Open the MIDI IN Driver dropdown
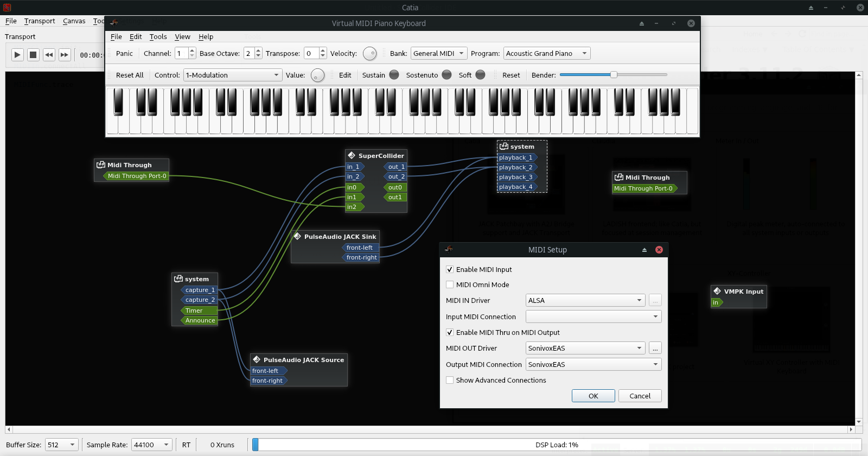The width and height of the screenshot is (868, 456). [x=585, y=300]
